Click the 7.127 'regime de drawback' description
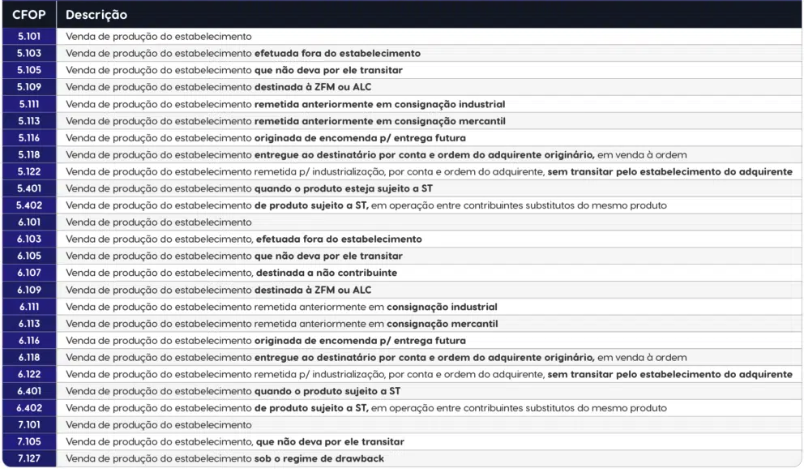The height and width of the screenshot is (470, 804). pos(231,458)
